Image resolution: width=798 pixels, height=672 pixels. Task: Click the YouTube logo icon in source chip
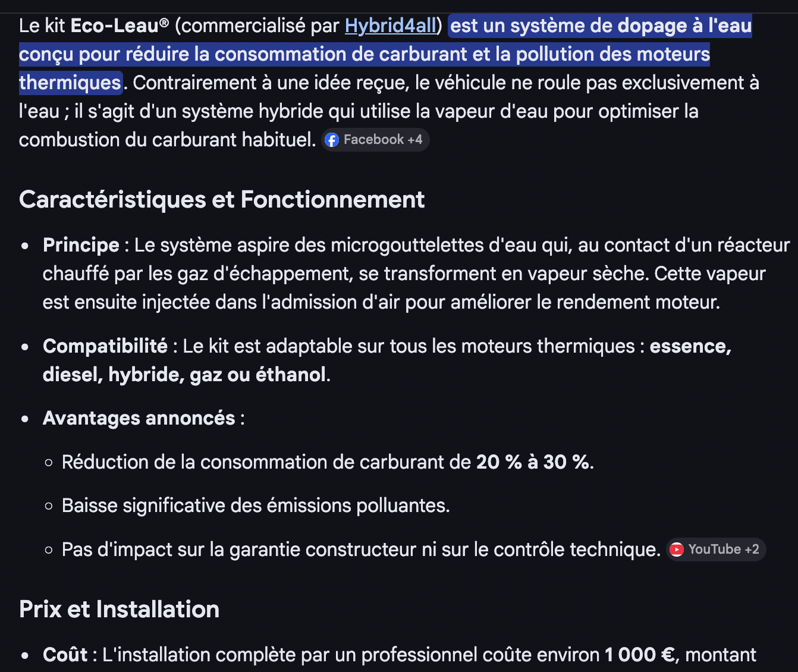[677, 549]
